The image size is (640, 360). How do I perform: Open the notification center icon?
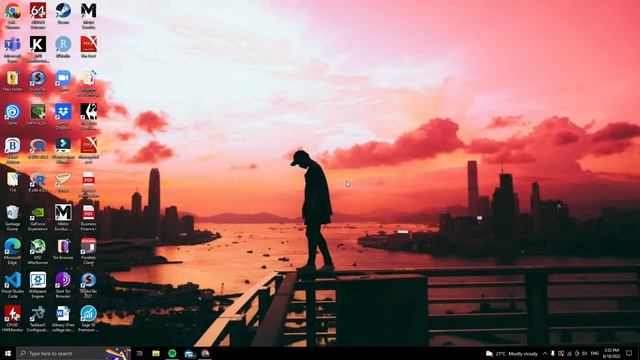pyautogui.click(x=629, y=353)
